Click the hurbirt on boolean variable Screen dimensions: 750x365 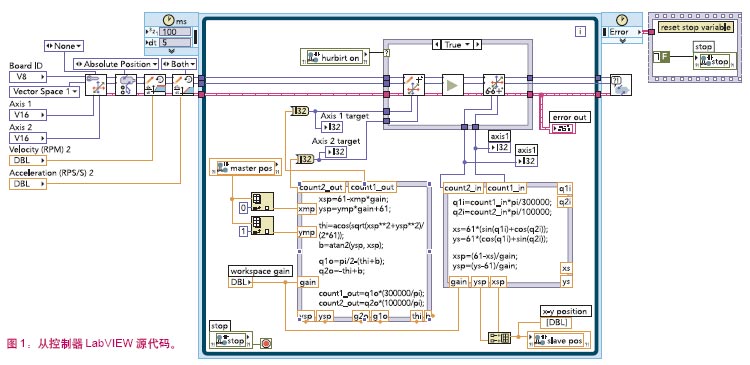[335, 57]
